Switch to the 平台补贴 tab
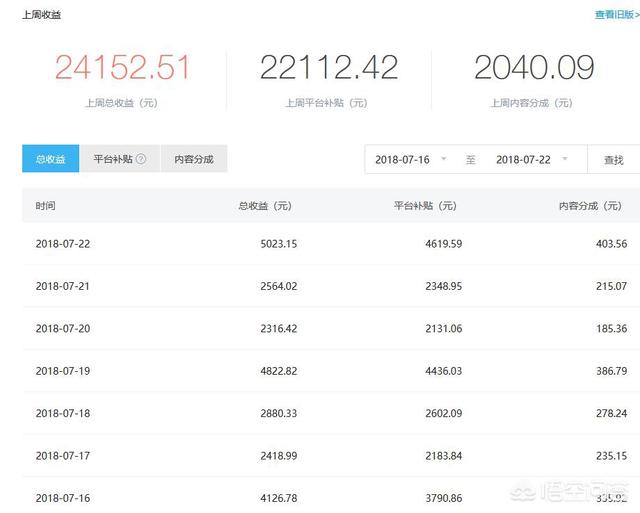The image size is (640, 513). coord(120,158)
